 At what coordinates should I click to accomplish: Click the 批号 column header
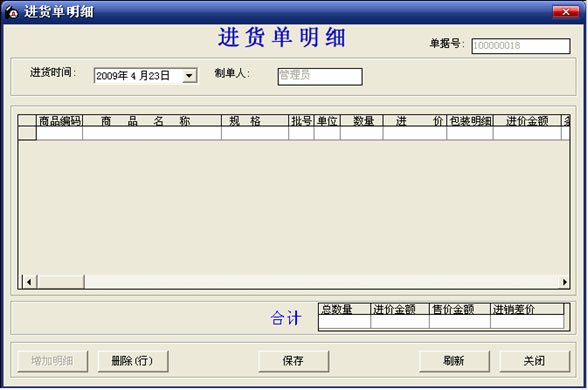pyautogui.click(x=302, y=121)
